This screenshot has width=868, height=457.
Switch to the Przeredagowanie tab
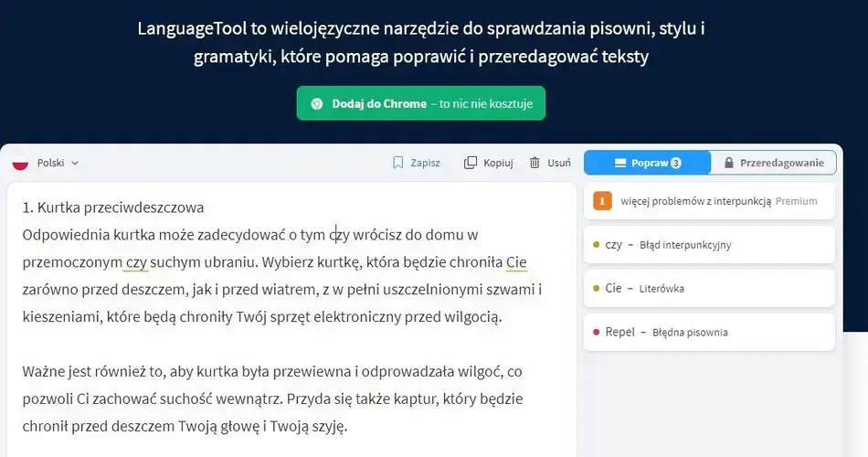click(774, 163)
